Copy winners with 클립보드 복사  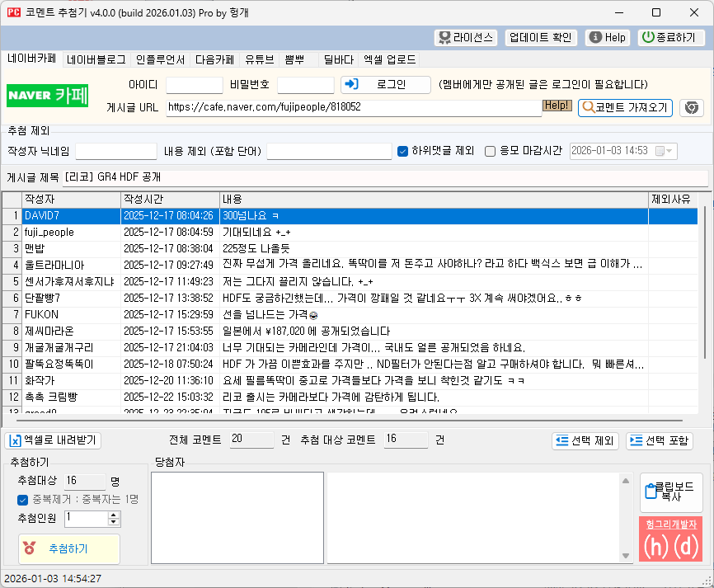click(x=671, y=492)
